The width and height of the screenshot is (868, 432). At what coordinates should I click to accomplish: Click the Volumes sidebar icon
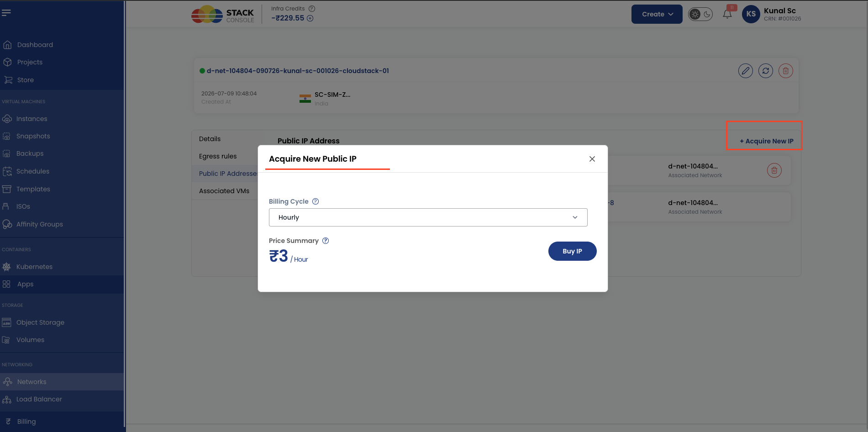[6, 340]
